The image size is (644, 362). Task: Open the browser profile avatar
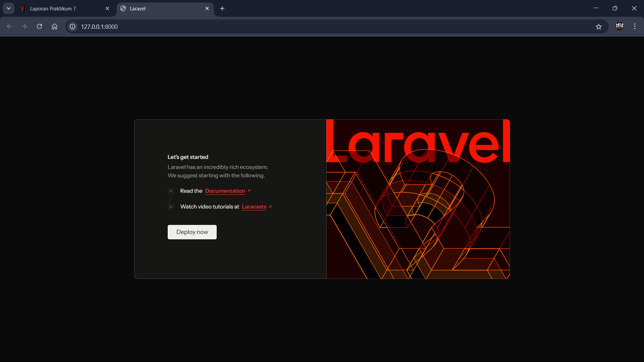620,26
